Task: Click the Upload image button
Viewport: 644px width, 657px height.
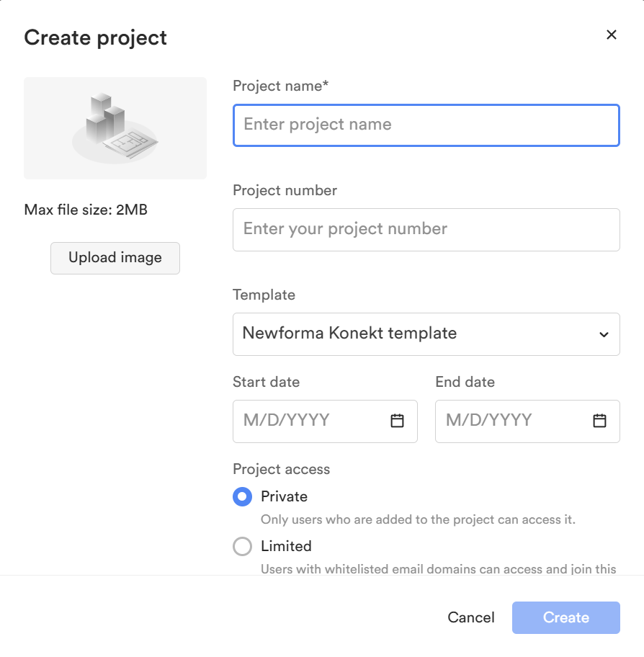Action: pos(115,258)
